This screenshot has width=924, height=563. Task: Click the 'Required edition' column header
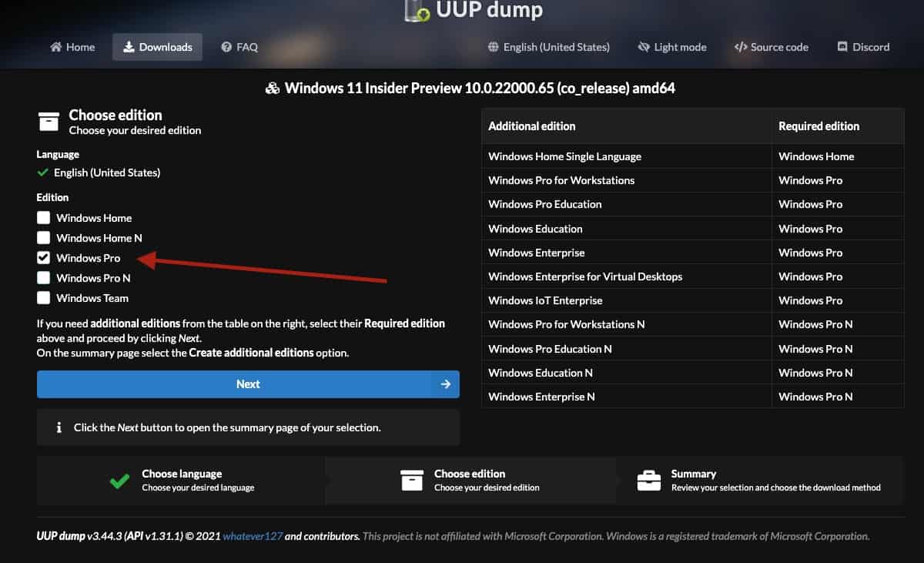[839, 126]
